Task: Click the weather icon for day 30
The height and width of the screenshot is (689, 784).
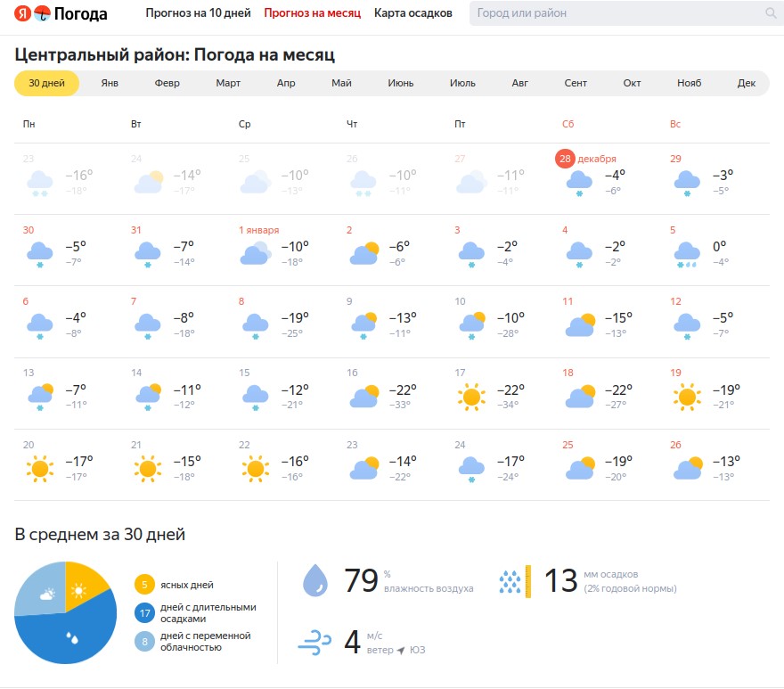Action: [39, 254]
